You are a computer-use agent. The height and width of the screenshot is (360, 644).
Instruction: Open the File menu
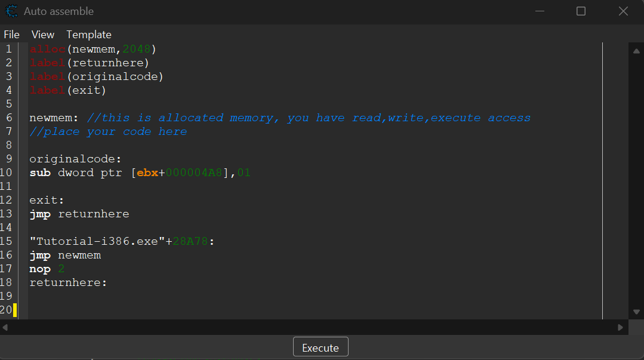11,35
